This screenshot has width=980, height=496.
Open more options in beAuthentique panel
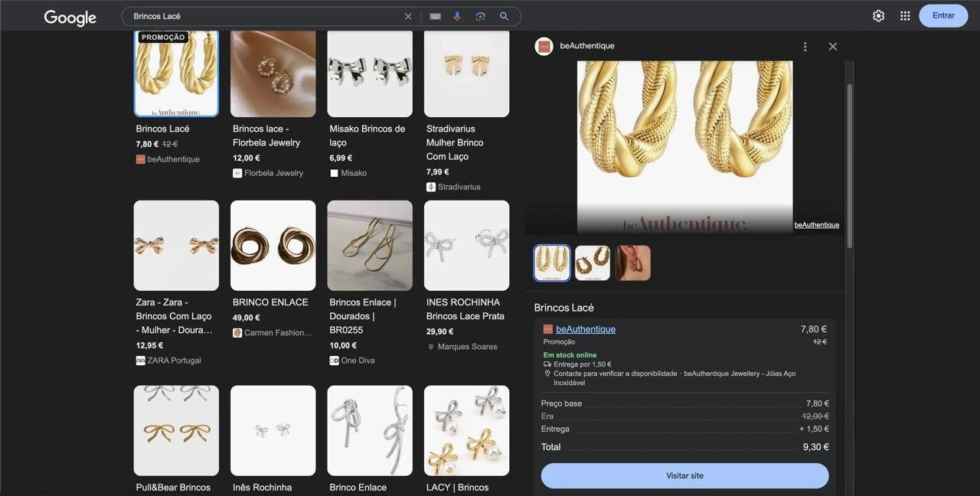pos(805,47)
